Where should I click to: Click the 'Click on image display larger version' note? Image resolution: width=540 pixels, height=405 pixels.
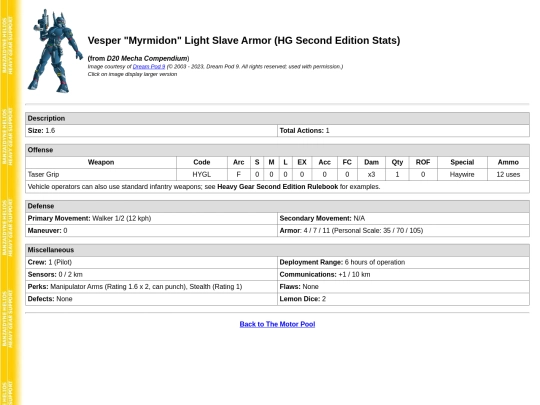(132, 74)
